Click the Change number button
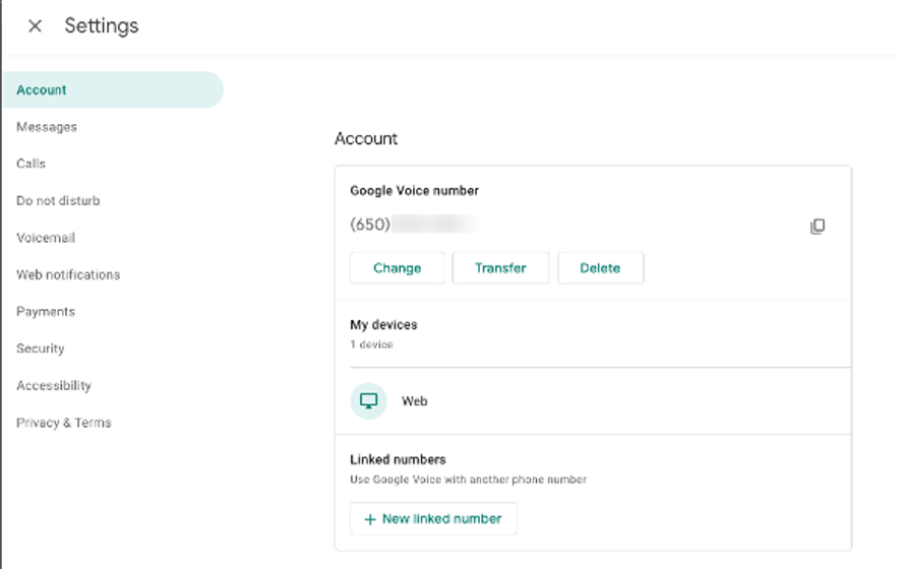Screen dimensions: 900x569 [x=397, y=268]
